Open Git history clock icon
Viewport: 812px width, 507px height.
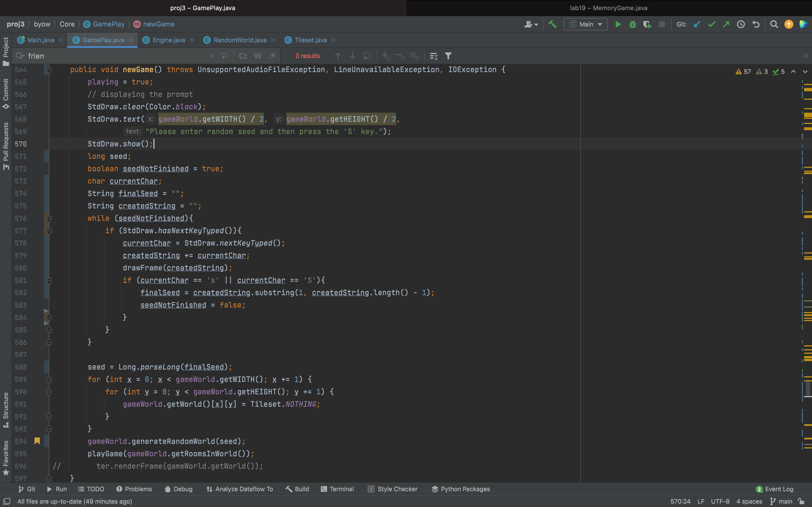[741, 24]
